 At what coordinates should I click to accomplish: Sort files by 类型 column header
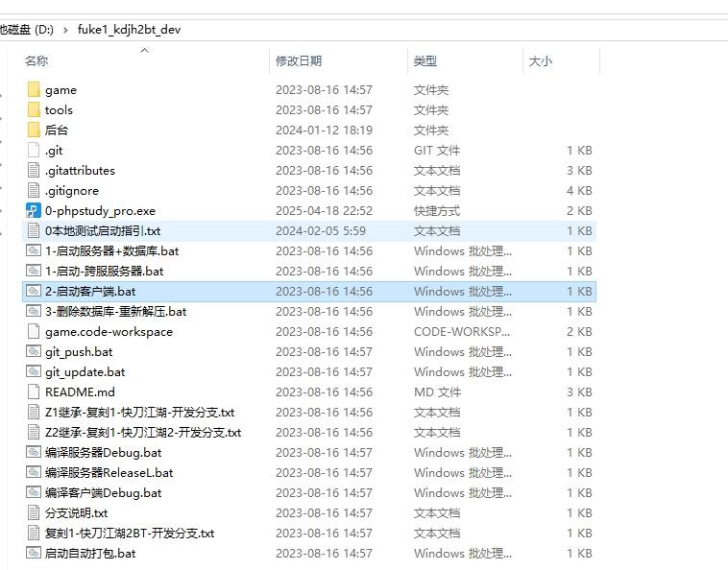coord(425,60)
